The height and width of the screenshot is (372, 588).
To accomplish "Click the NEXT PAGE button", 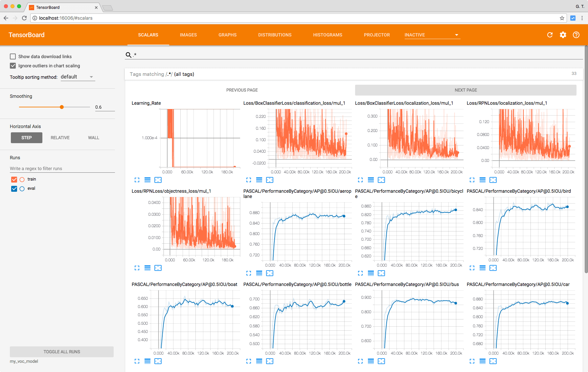I will pos(465,90).
